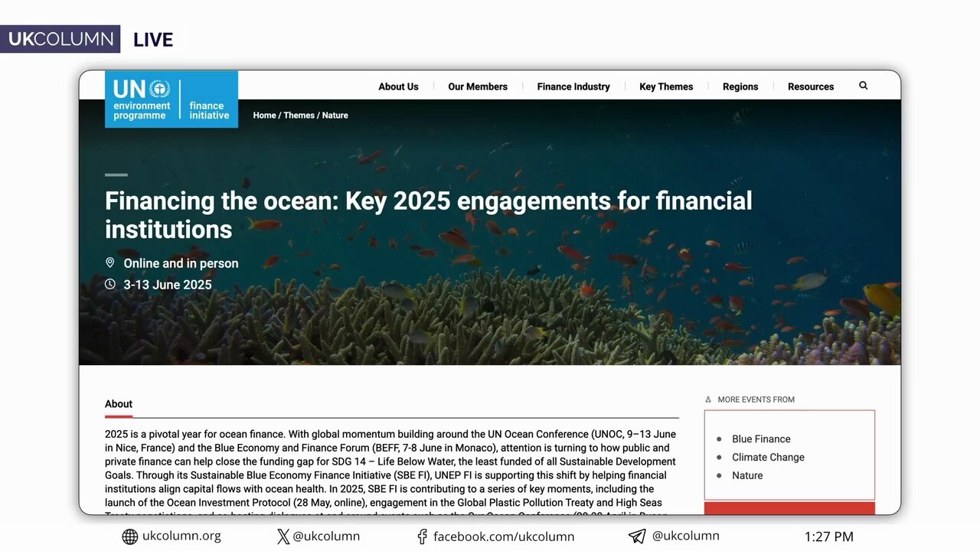980x551 pixels.
Task: Open the Blue Finance events link
Action: point(761,439)
